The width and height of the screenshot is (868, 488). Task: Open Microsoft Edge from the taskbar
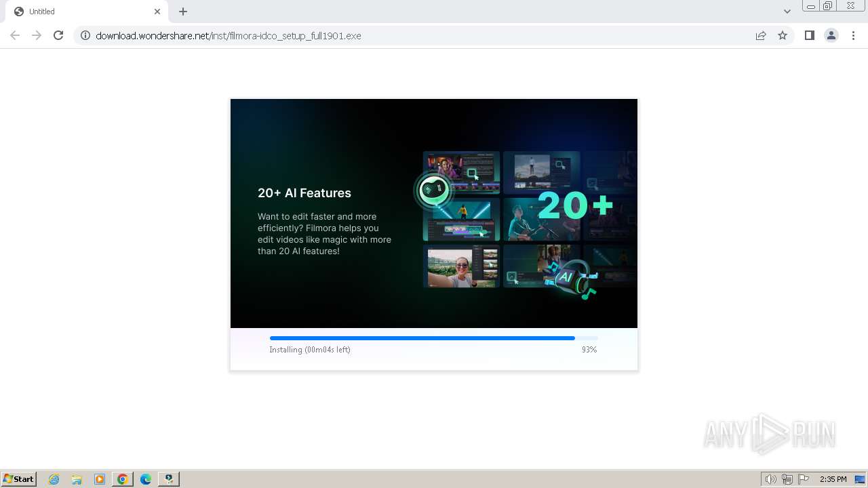click(146, 479)
